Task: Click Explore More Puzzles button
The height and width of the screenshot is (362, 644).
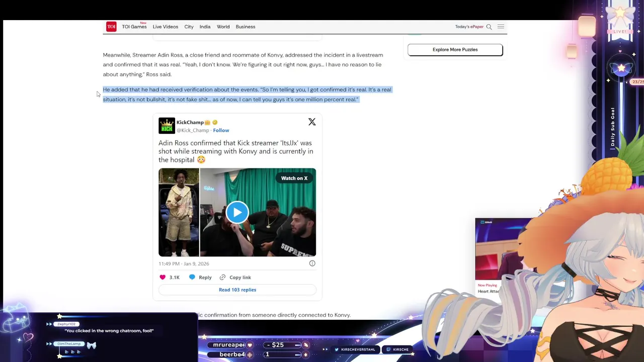Action: (455, 49)
